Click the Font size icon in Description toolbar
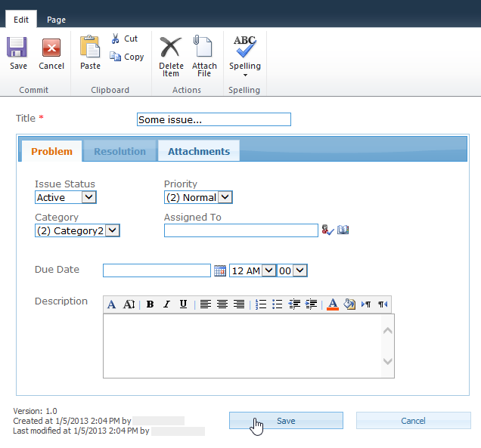 tap(129, 304)
